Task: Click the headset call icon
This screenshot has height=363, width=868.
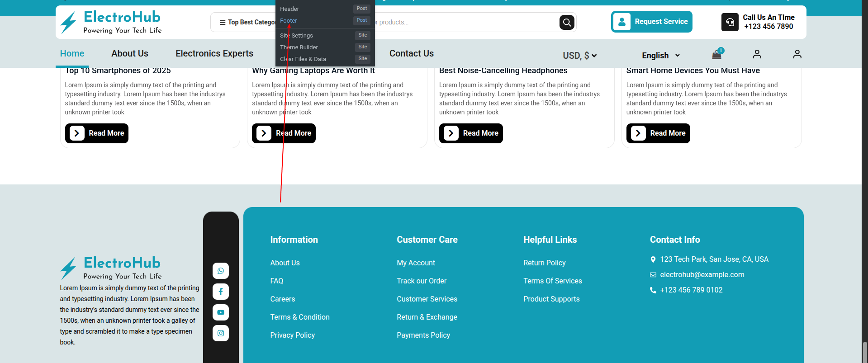Action: pyautogui.click(x=730, y=22)
